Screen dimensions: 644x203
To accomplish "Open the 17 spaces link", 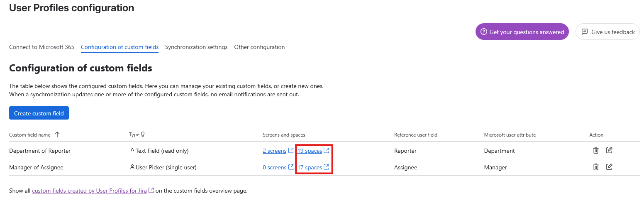I will point(310,167).
